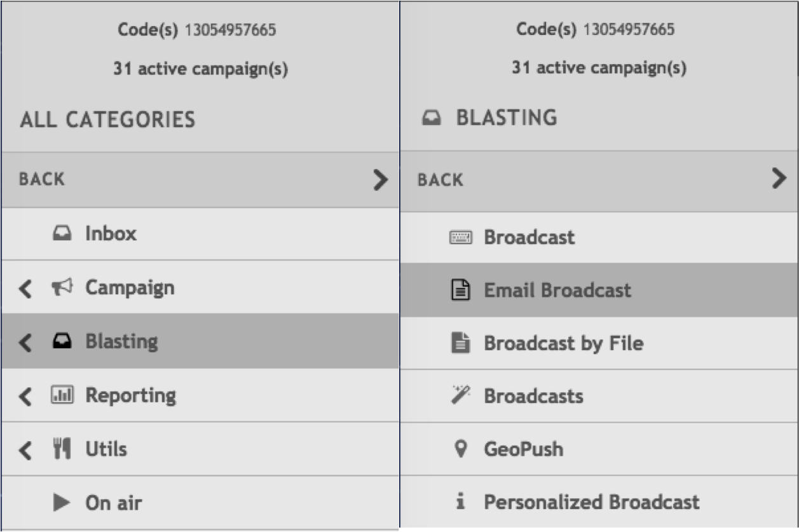Viewport: 799px width, 532px height.
Task: Click the code number in the Blasting panel header
Action: coord(629,29)
